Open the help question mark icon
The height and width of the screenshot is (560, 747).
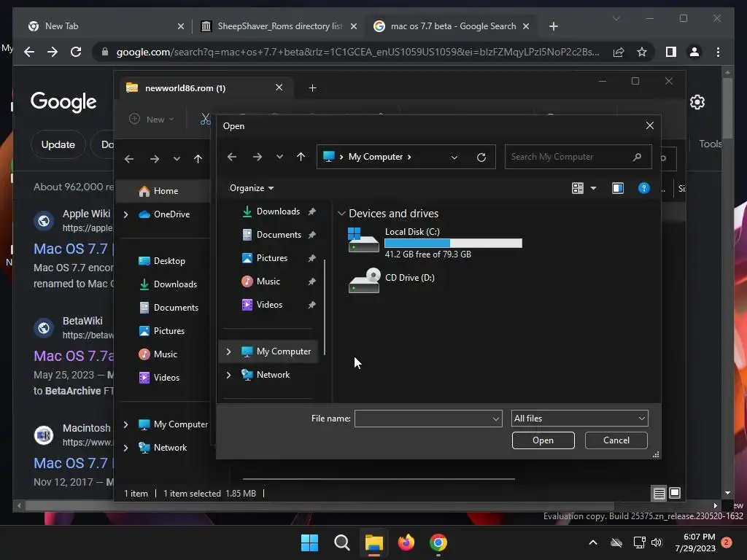coord(643,188)
